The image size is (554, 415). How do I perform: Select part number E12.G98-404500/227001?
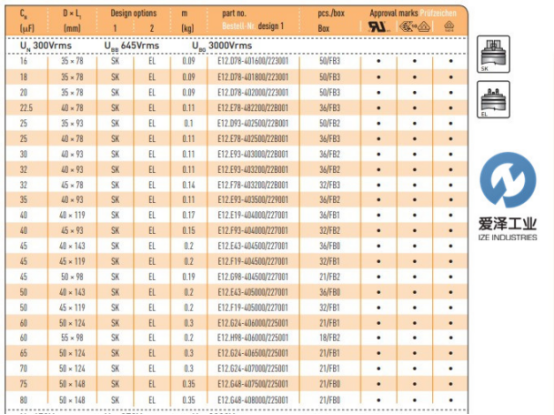tap(253, 277)
